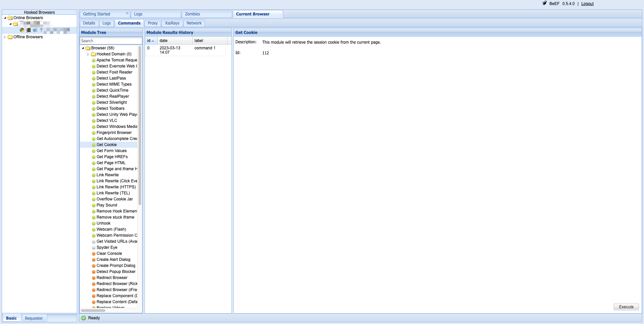Open the Zombies main tab

point(207,14)
